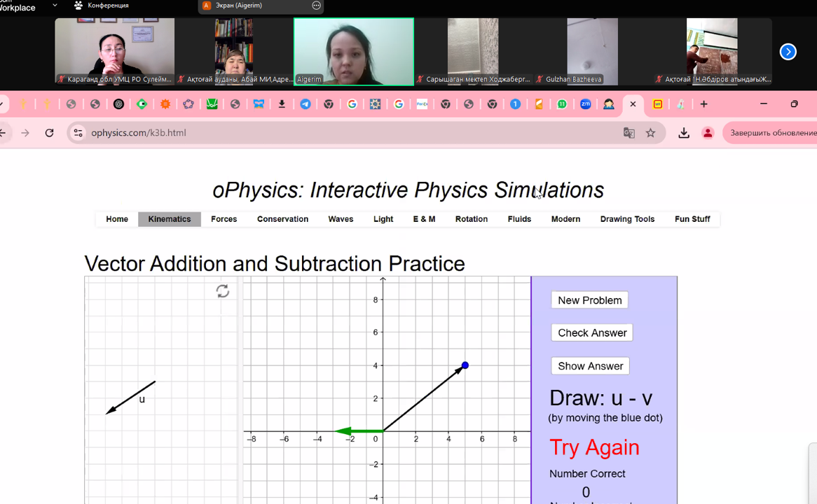Image resolution: width=817 pixels, height=504 pixels.
Task: Select the Forces menu item
Action: pos(224,219)
